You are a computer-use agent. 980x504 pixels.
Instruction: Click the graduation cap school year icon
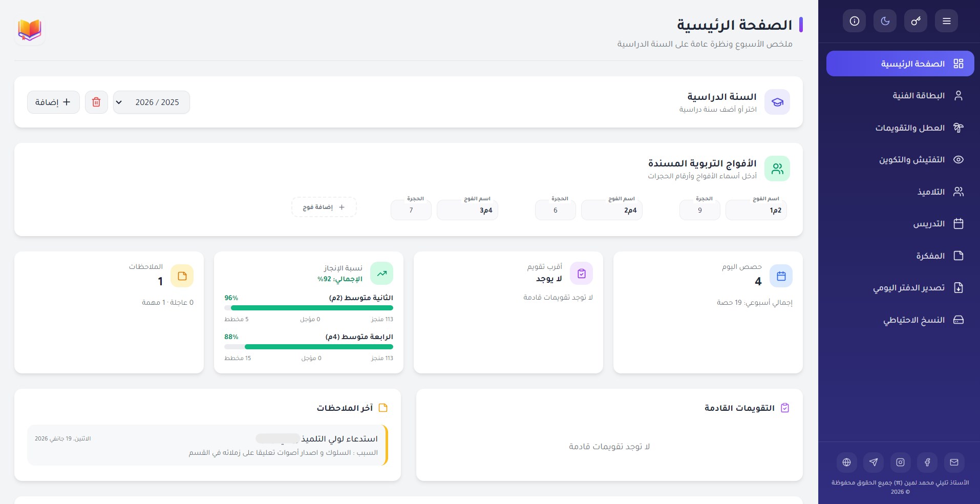pos(777,102)
